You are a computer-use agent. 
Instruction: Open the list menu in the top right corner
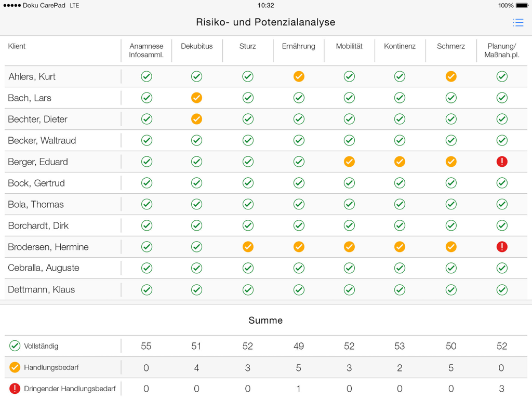(x=518, y=22)
